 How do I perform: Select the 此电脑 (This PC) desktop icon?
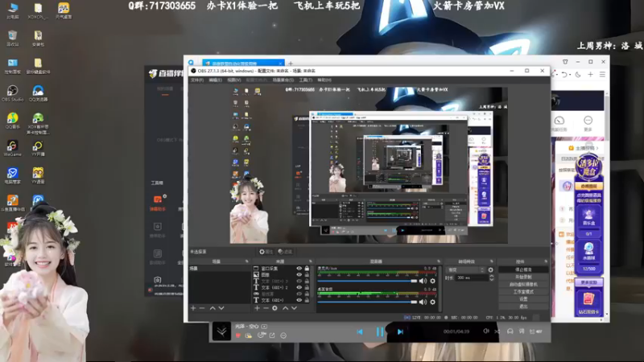pos(13,10)
